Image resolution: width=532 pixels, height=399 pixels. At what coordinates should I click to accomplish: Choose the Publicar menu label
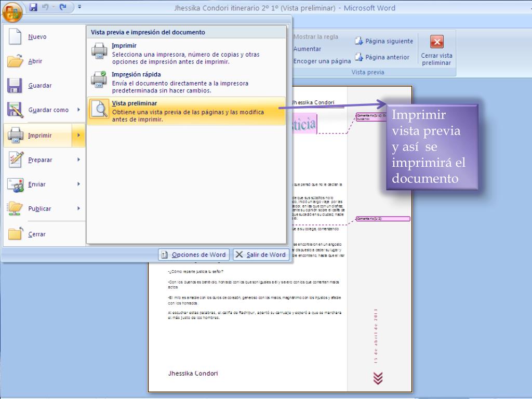click(x=39, y=209)
